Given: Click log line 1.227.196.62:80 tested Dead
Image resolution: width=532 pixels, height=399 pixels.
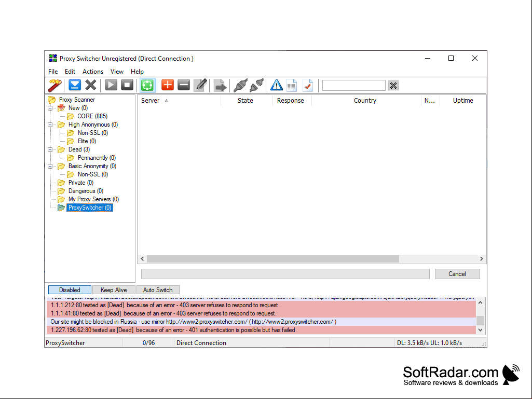Looking at the screenshot, I should click(x=261, y=330).
